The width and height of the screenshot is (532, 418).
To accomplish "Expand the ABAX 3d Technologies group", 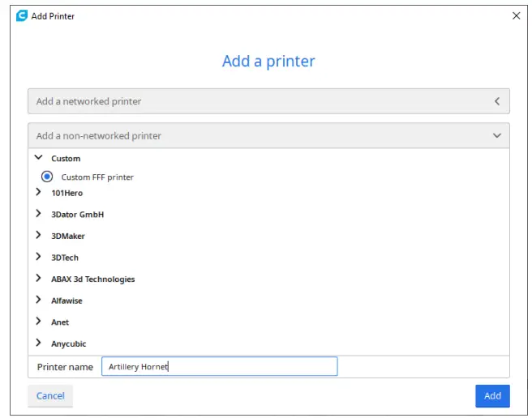I will [38, 279].
